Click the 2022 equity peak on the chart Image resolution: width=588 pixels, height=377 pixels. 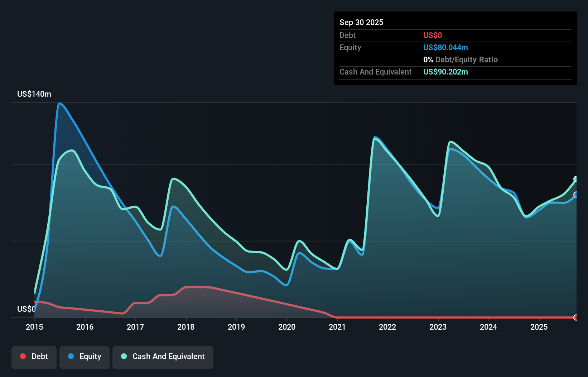375,137
